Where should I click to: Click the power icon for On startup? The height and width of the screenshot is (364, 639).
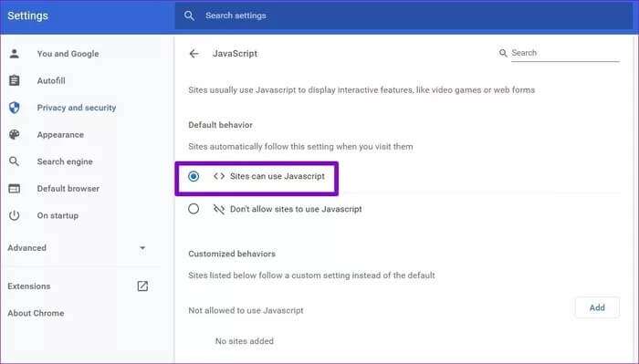point(15,215)
